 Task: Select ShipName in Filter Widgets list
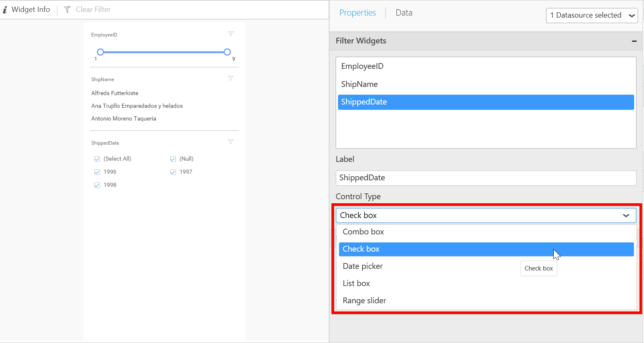click(359, 84)
